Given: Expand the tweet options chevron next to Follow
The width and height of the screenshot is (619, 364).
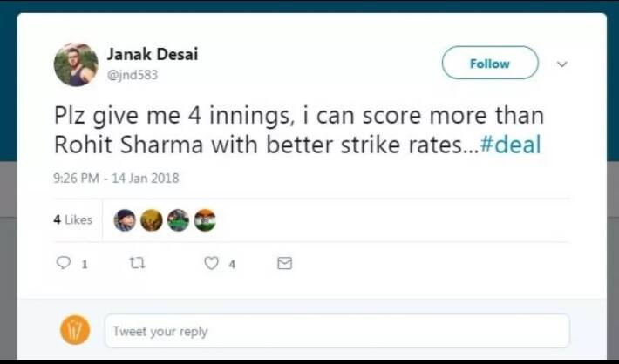Looking at the screenshot, I should (562, 64).
